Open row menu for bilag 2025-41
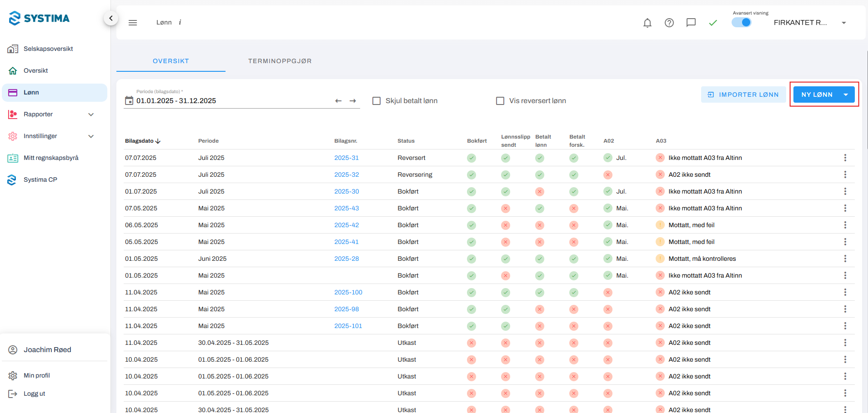This screenshot has height=413, width=868. (845, 242)
